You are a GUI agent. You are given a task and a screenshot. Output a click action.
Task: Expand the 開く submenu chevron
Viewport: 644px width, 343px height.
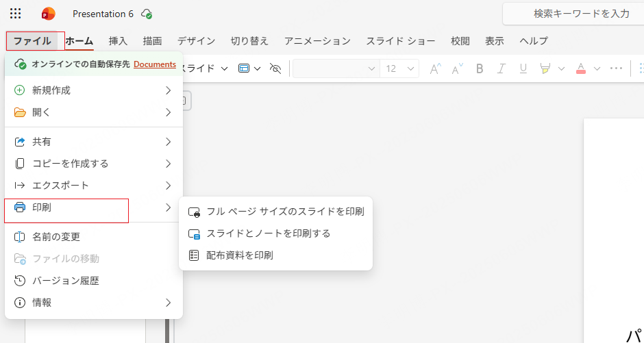[x=168, y=112]
